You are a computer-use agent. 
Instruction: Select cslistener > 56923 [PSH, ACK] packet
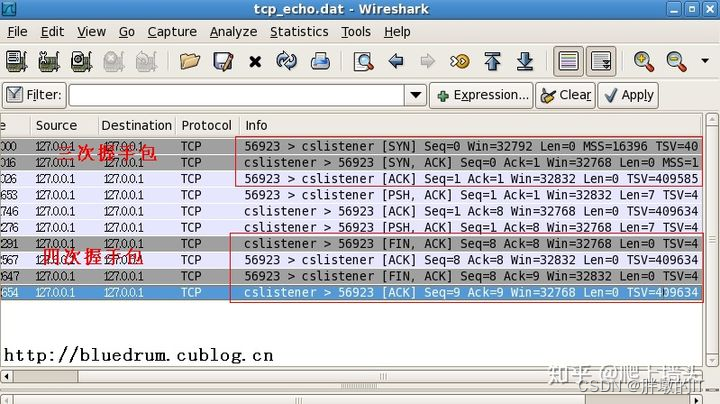point(351,227)
